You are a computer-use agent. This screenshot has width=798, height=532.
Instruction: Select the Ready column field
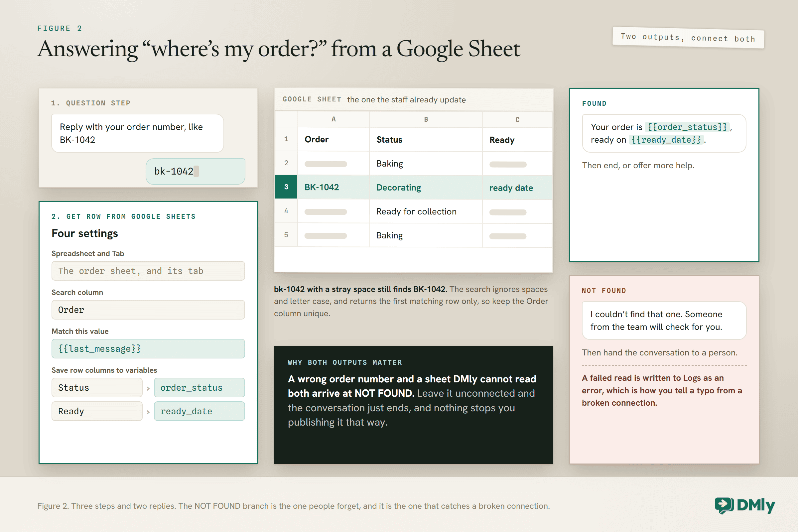click(97, 411)
